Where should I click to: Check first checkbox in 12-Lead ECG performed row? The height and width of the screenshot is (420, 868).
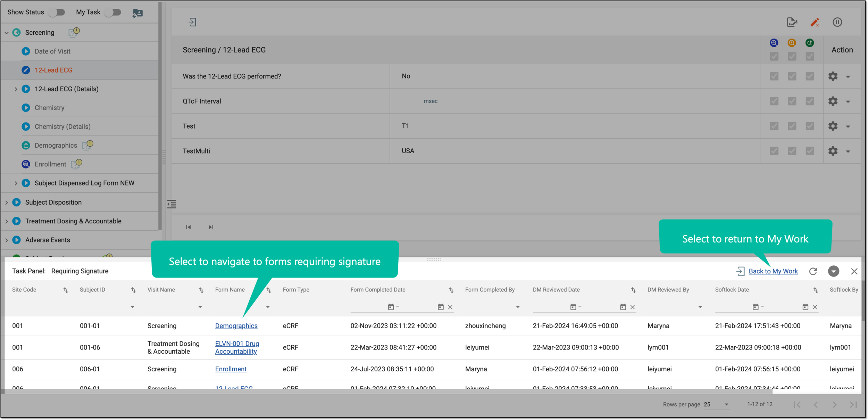tap(774, 76)
